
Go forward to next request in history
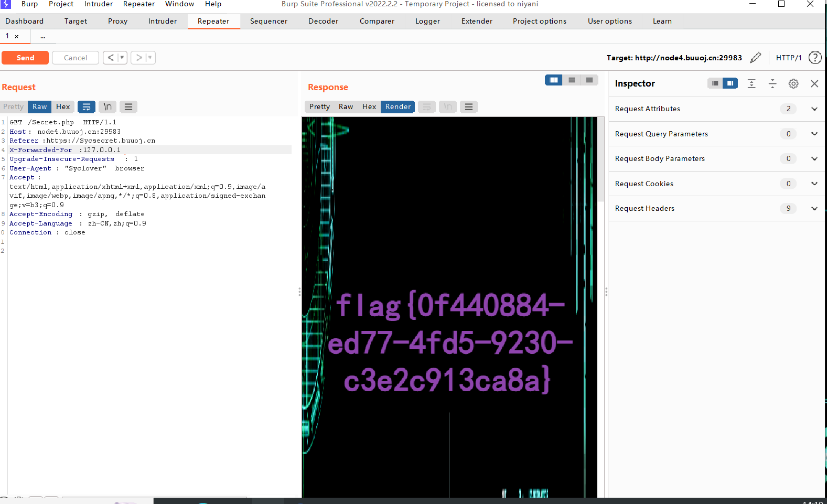[139, 58]
